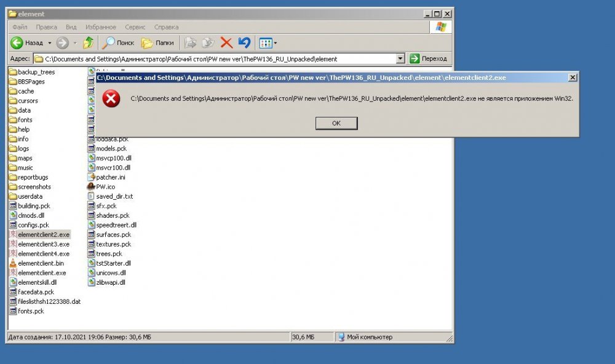Select the PW.ico file
Viewport: 615px width, 364px height.
pos(105,187)
